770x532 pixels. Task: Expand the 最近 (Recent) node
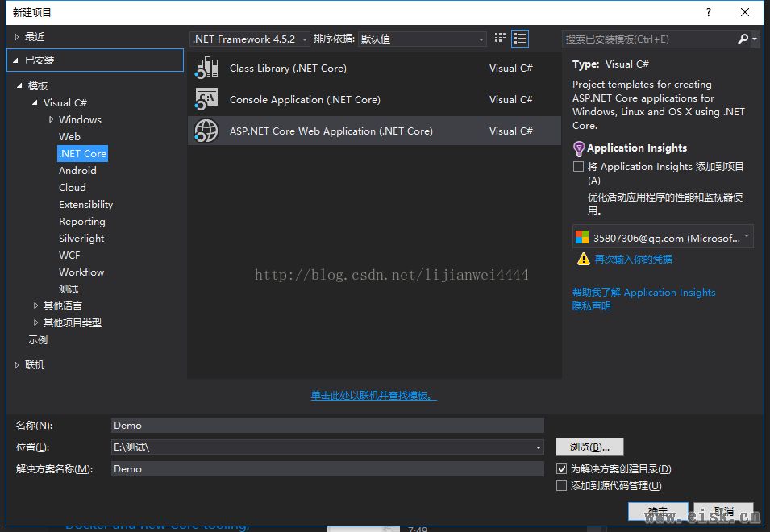[x=16, y=37]
